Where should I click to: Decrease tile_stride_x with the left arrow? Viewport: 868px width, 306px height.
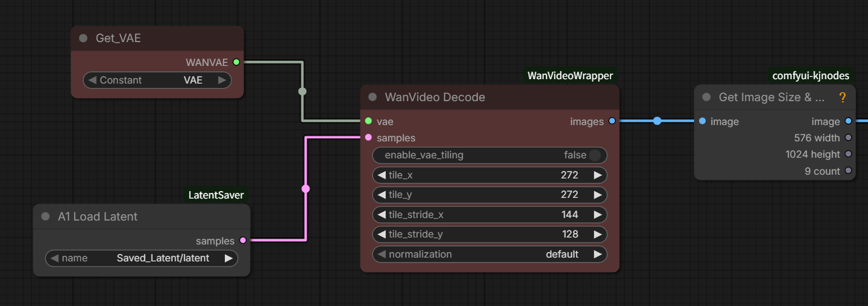(x=381, y=215)
